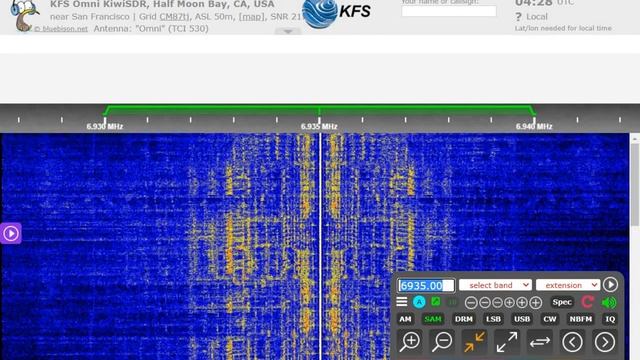Select SAM synchronous AM mode
The width and height of the screenshot is (640, 360).
click(x=433, y=319)
